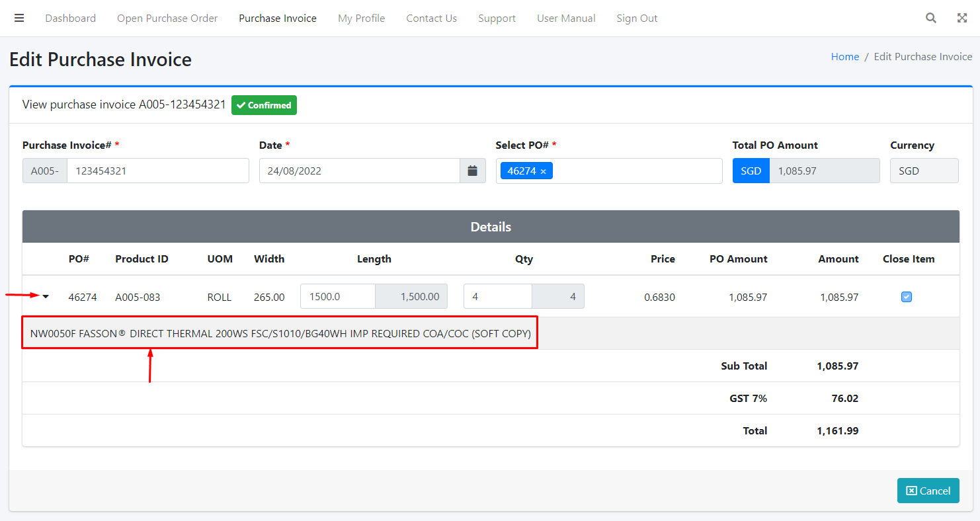Follow the Home breadcrumb link

point(844,57)
